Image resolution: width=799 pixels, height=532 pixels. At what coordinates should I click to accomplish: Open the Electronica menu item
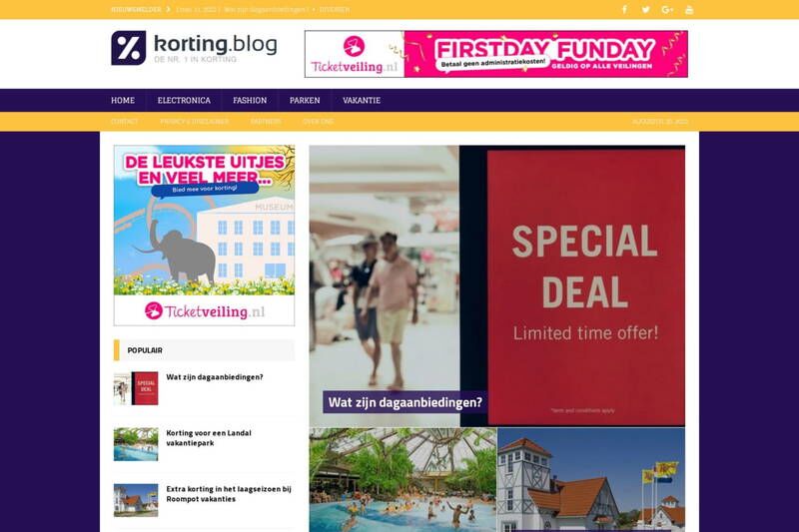tap(184, 100)
